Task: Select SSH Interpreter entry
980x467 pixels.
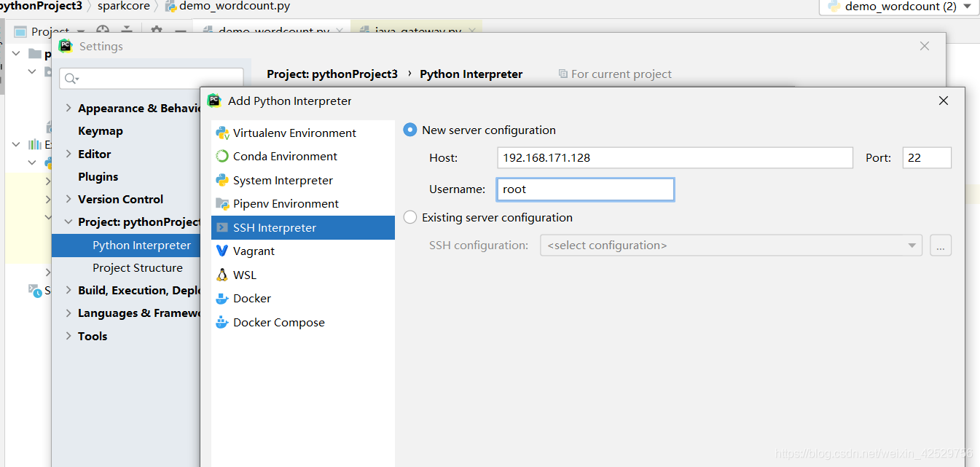Action: tap(303, 228)
